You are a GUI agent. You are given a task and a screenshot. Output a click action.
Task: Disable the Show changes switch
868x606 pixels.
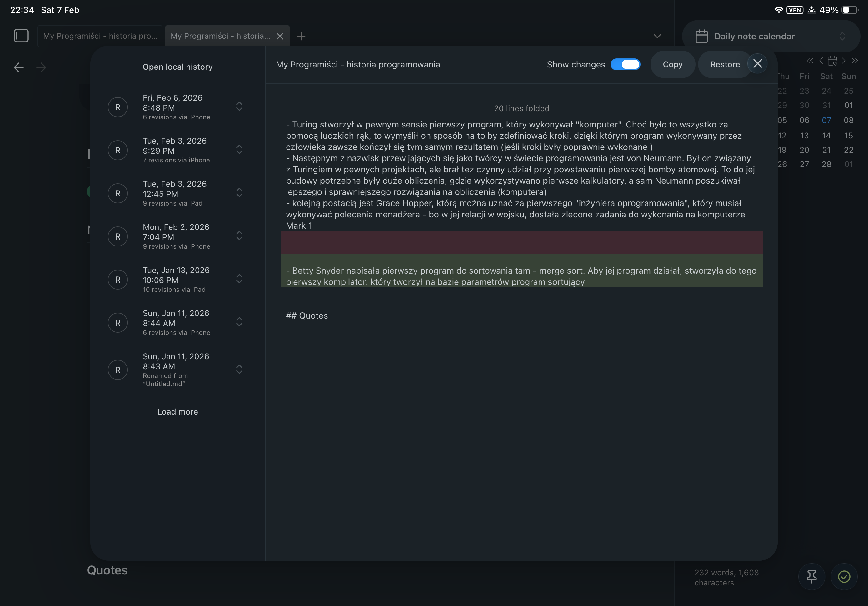click(x=625, y=65)
